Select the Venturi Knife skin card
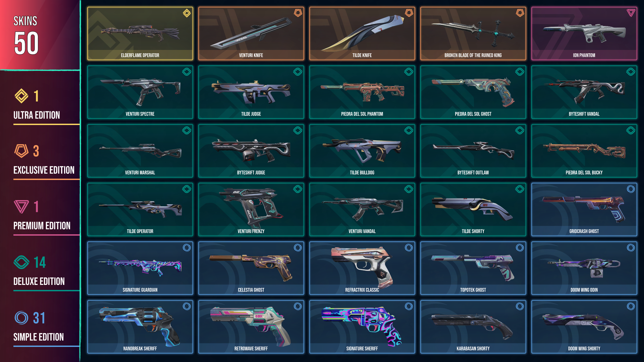This screenshot has width=644, height=362. (x=251, y=34)
